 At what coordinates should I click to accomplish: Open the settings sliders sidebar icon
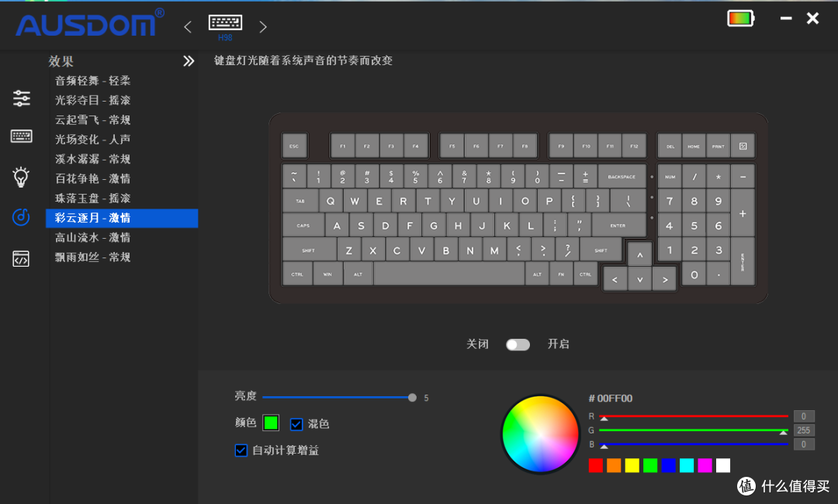pyautogui.click(x=22, y=98)
